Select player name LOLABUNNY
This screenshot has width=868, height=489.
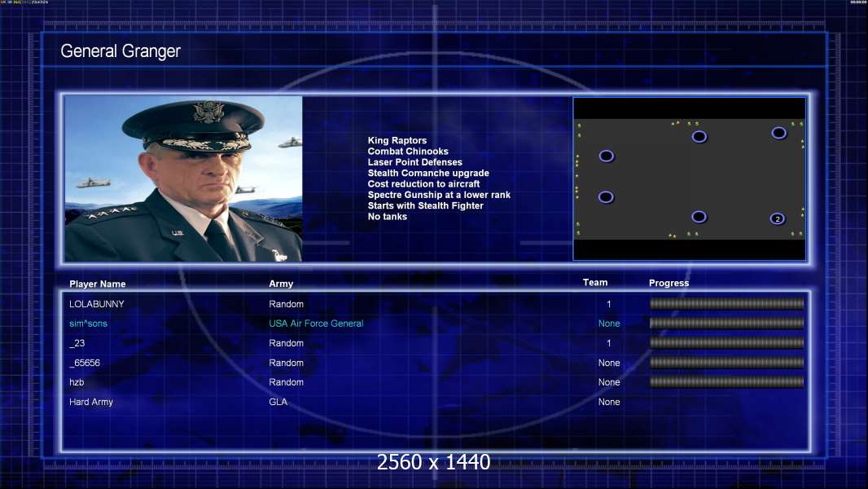click(97, 304)
